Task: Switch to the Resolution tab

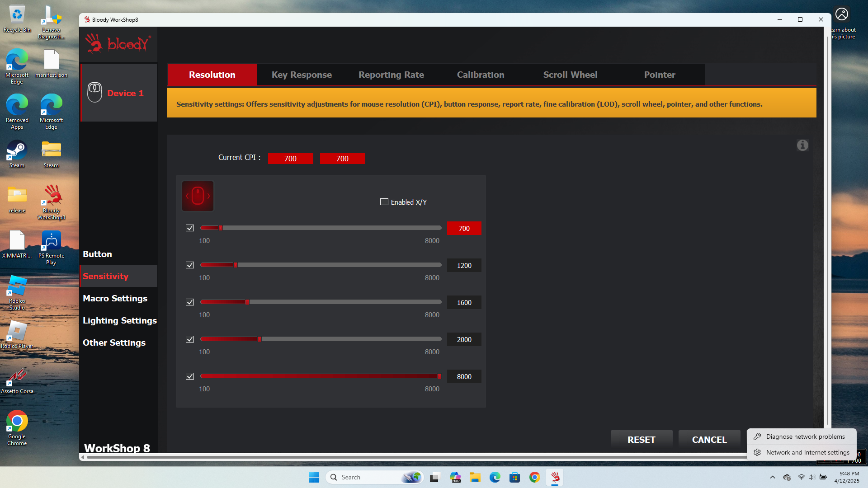Action: (x=212, y=75)
